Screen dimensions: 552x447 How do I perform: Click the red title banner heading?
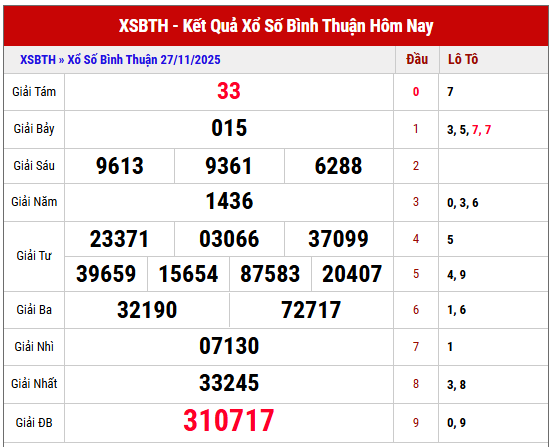click(x=276, y=26)
